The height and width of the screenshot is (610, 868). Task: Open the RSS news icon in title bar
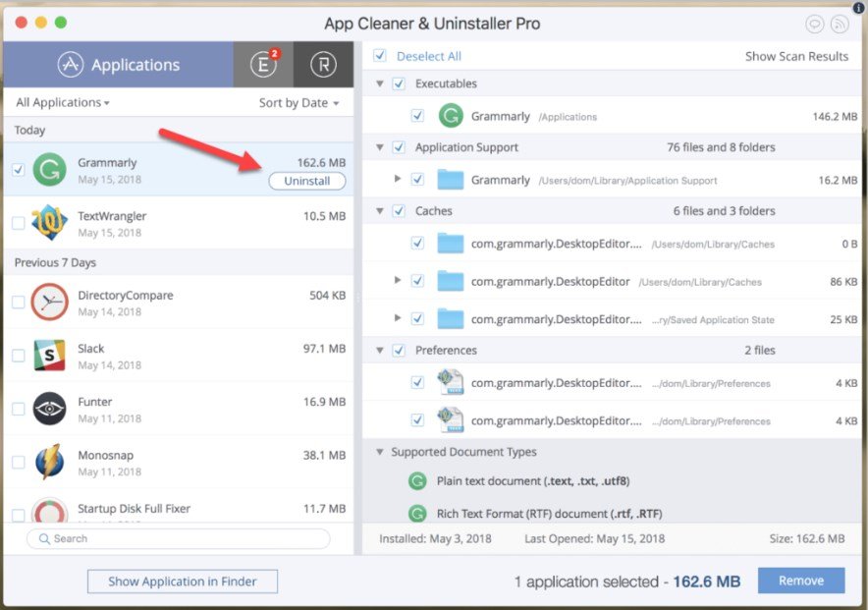[840, 24]
